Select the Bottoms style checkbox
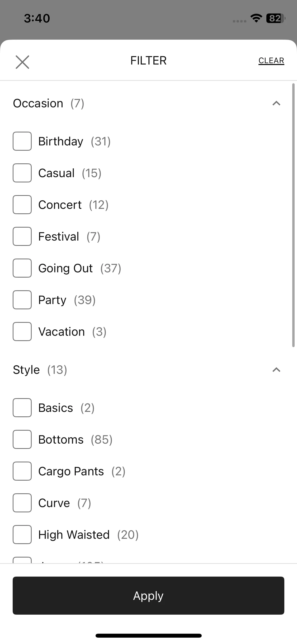The height and width of the screenshot is (644, 297). (22, 439)
